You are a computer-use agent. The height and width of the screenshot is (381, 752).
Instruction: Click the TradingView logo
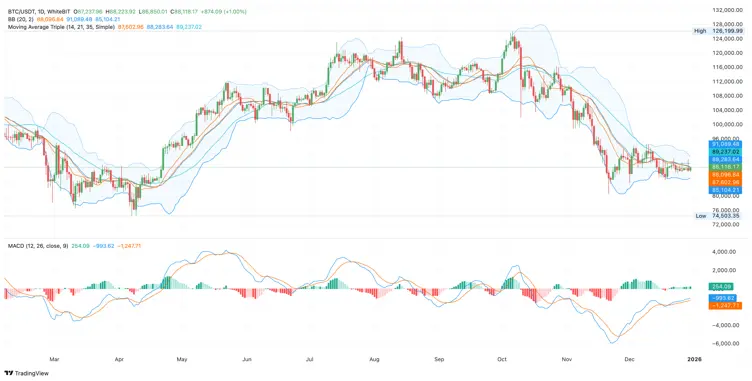click(x=26, y=373)
